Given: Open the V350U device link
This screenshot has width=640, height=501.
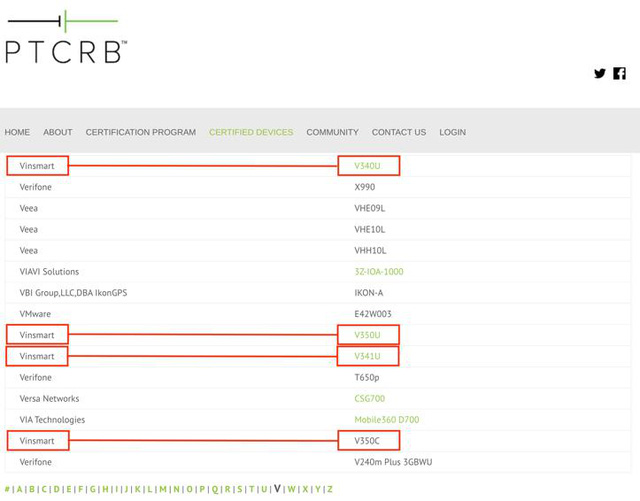Looking at the screenshot, I should click(x=367, y=335).
